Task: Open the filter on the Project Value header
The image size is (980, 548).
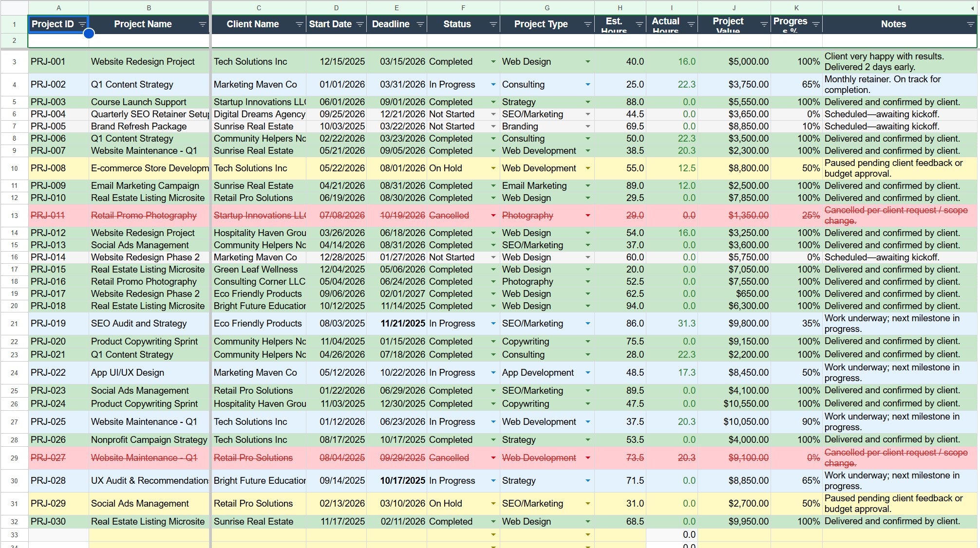Action: pyautogui.click(x=763, y=24)
